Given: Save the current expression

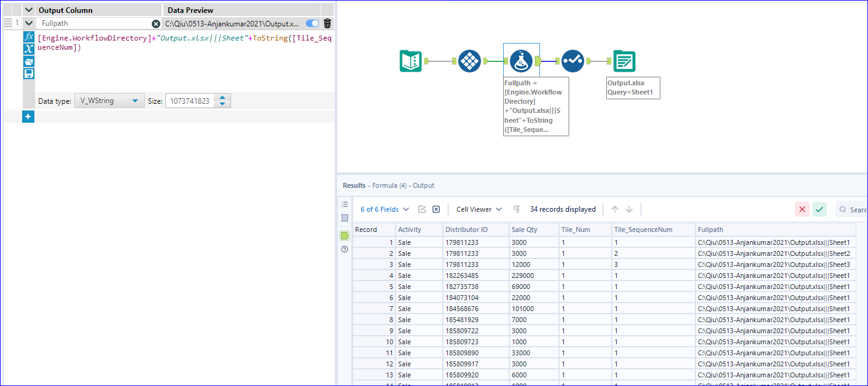Looking at the screenshot, I should pyautogui.click(x=29, y=74).
